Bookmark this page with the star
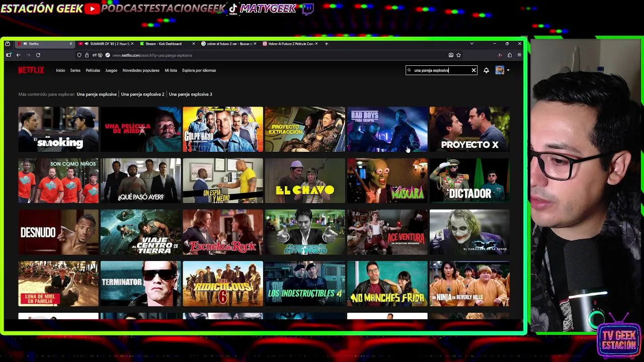Screen dimensions: 644x362 (x=458, y=55)
